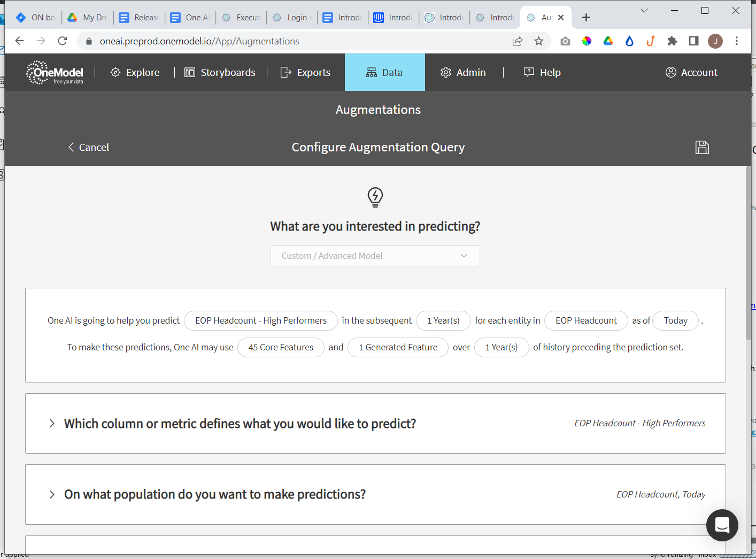Viewport: 756px width, 559px height.
Task: Select the EOP Headcount - High Performers pill
Action: tap(261, 320)
